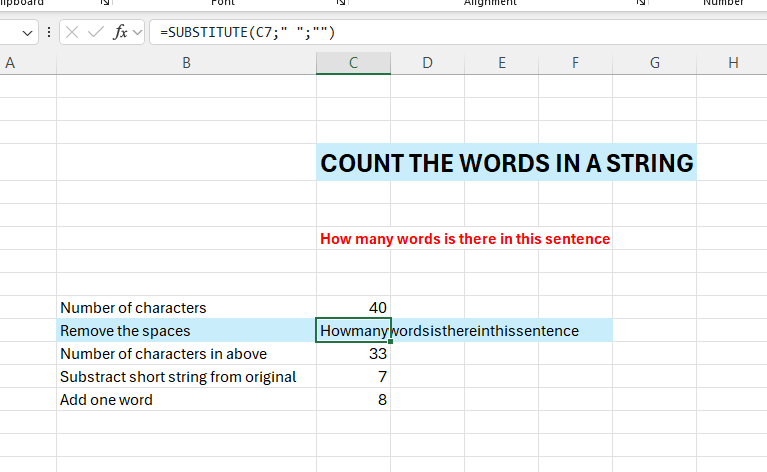
Task: Select column B header
Action: coord(186,63)
